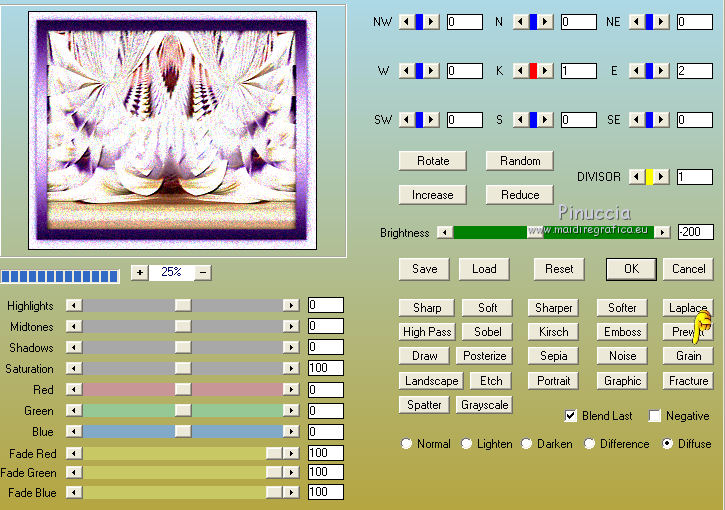Screen dimensions: 725x510
Task: Click Brightness left arrow
Action: tap(445, 232)
